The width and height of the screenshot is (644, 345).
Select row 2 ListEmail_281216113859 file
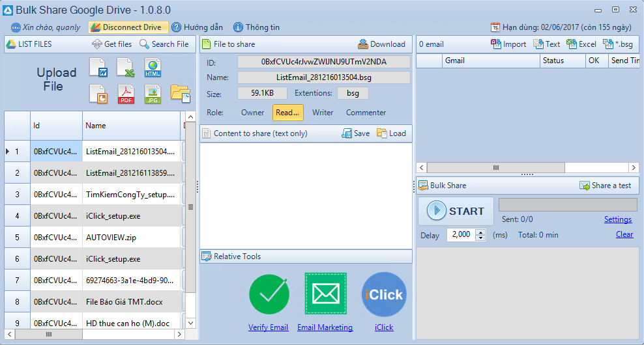coord(94,172)
